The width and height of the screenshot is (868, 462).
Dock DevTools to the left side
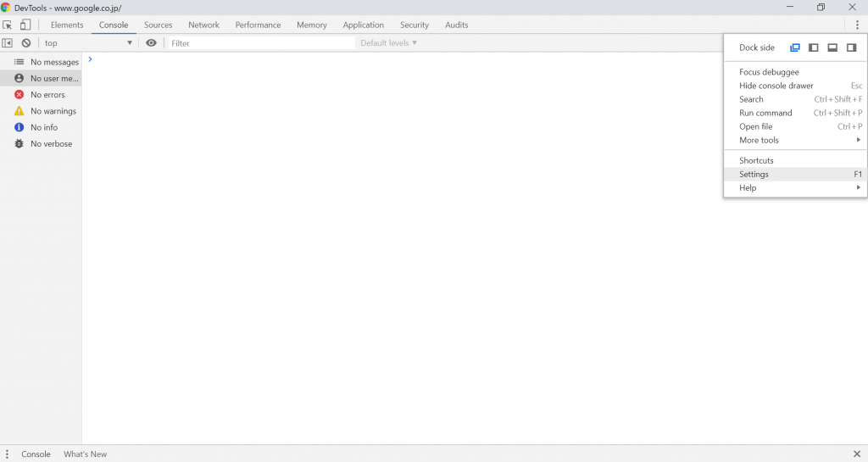814,47
